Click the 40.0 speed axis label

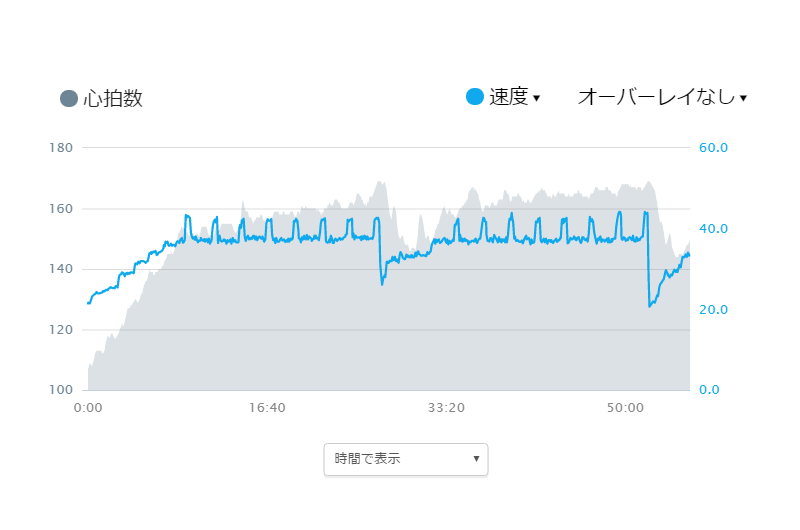pos(713,229)
